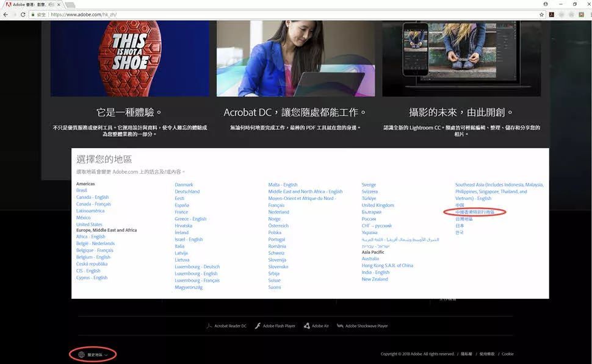This screenshot has width=592, height=364.
Task: Select Malta - English region
Action: (x=283, y=185)
